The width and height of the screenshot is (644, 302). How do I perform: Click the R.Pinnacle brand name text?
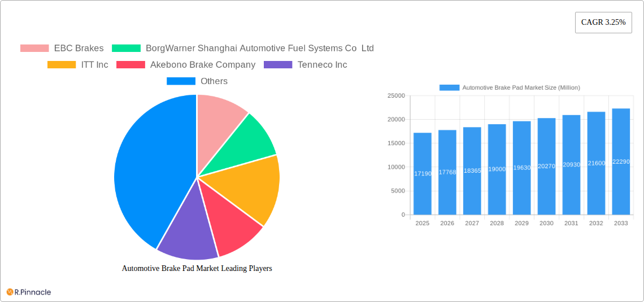(x=33, y=292)
